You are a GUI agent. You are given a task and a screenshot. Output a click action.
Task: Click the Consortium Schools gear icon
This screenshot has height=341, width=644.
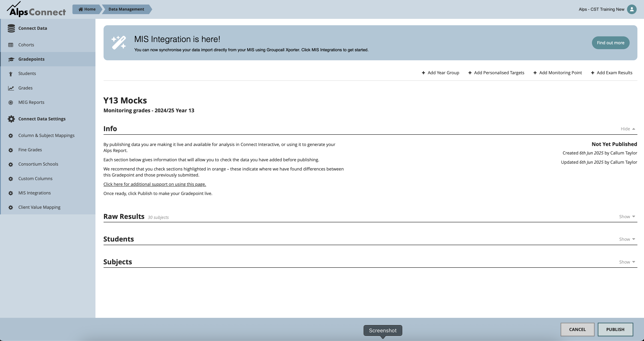tap(11, 164)
